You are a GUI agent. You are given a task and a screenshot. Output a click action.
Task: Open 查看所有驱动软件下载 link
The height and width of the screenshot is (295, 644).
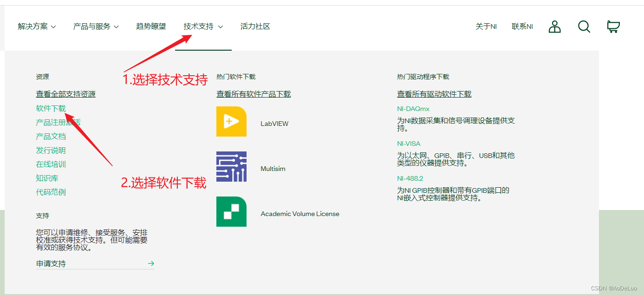click(434, 94)
